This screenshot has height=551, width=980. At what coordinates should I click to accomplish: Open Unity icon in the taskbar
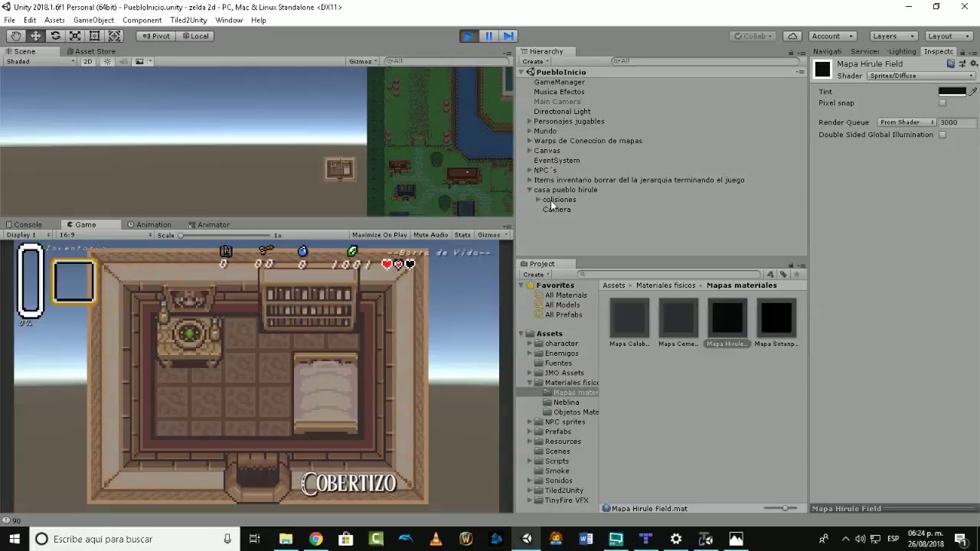pyautogui.click(x=526, y=539)
